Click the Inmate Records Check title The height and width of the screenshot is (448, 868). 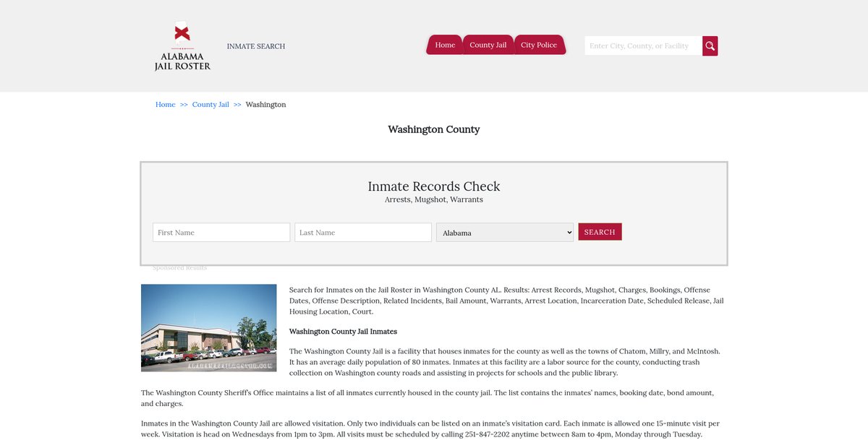(x=434, y=186)
